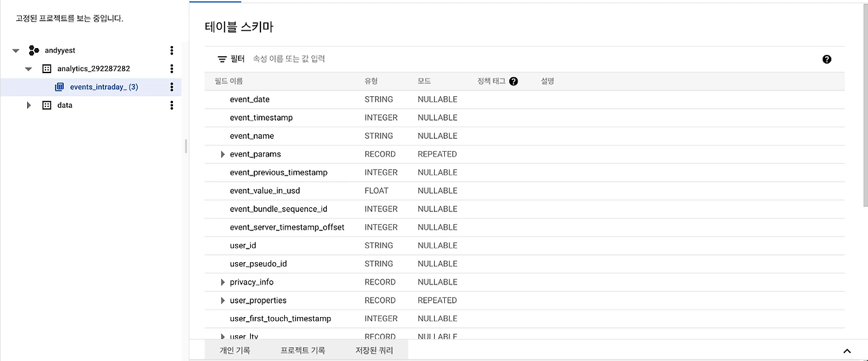Image resolution: width=868 pixels, height=361 pixels.
Task: Select the events_intraday_ (3) table
Action: 104,87
